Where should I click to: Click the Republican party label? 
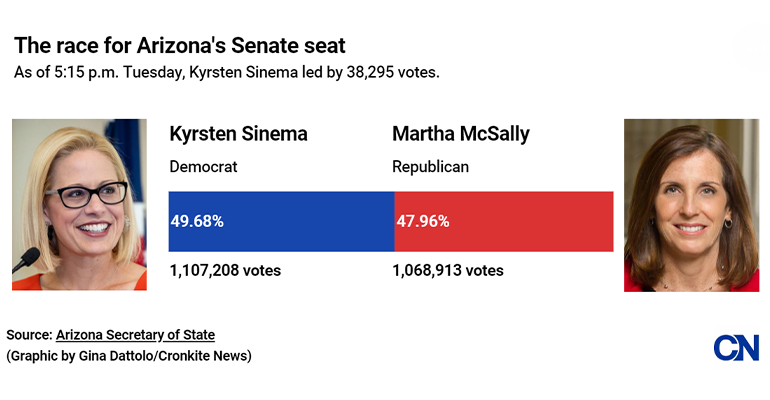tap(430, 167)
